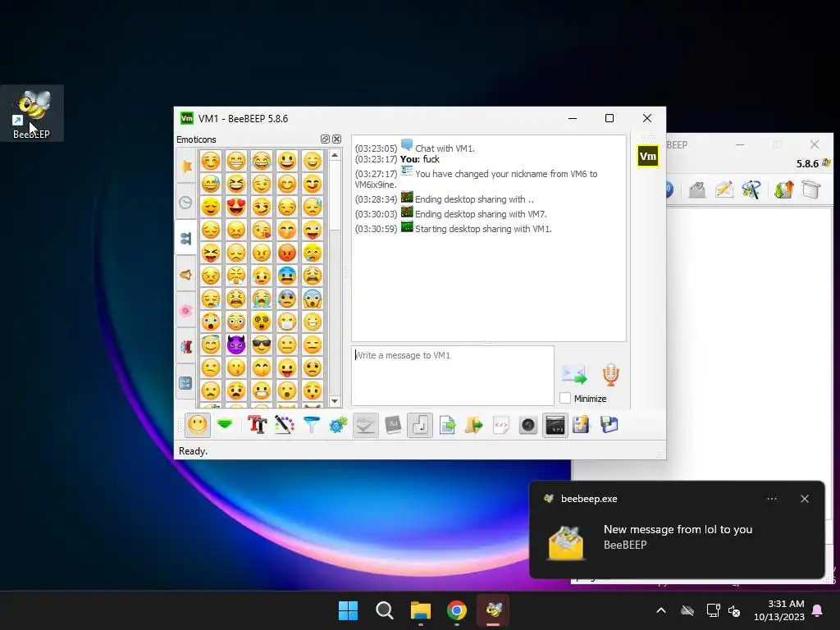Screen dimensions: 840x630
Task: Toggle the Enter key send-message button
Action: point(419,426)
